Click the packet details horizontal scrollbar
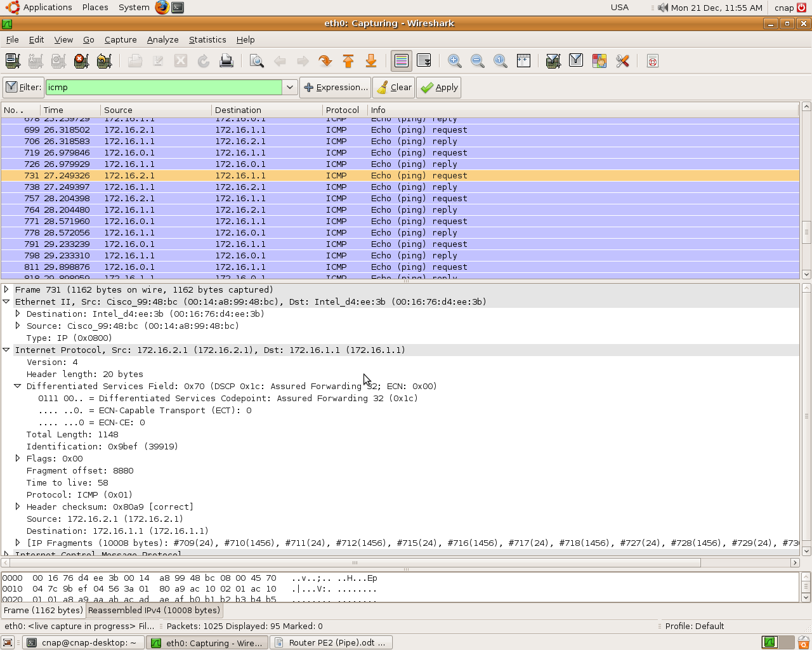 pyautogui.click(x=355, y=562)
